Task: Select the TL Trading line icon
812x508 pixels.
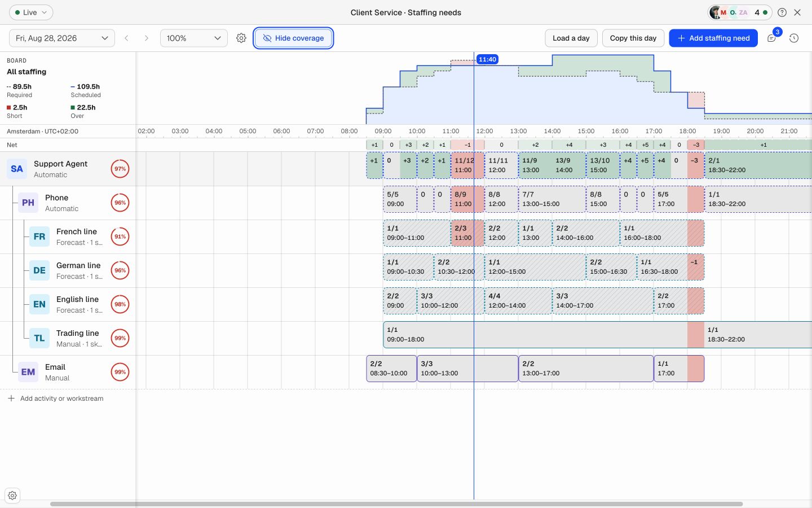Action: (x=39, y=338)
